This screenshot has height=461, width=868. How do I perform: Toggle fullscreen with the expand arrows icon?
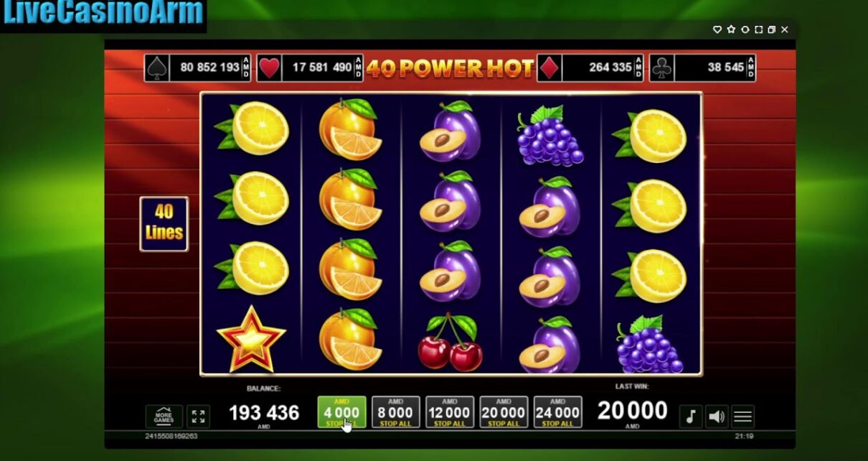199,416
